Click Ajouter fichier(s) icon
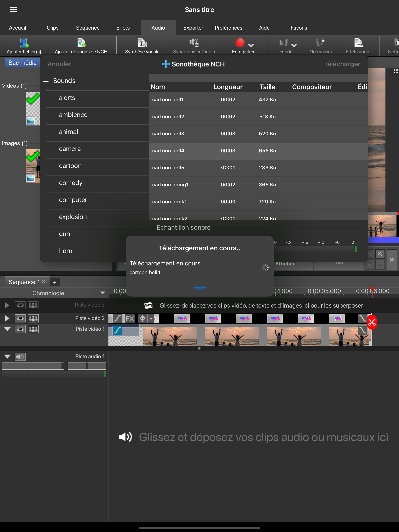This screenshot has width=399, height=532. [x=24, y=43]
